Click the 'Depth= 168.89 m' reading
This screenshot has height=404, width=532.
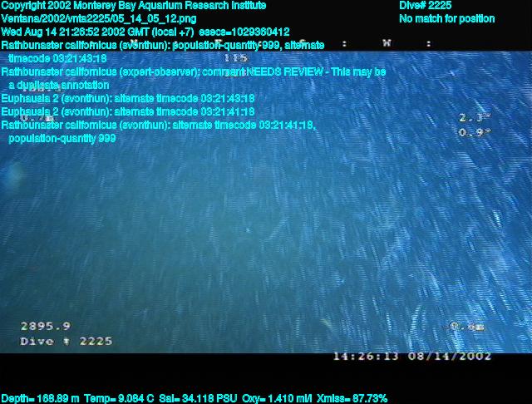[x=40, y=398]
